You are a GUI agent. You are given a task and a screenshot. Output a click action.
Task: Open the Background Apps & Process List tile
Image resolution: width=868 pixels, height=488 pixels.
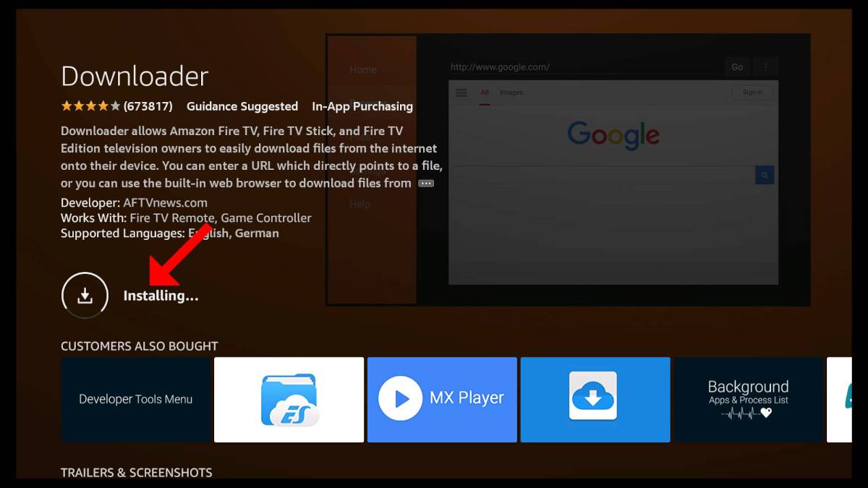click(x=749, y=399)
